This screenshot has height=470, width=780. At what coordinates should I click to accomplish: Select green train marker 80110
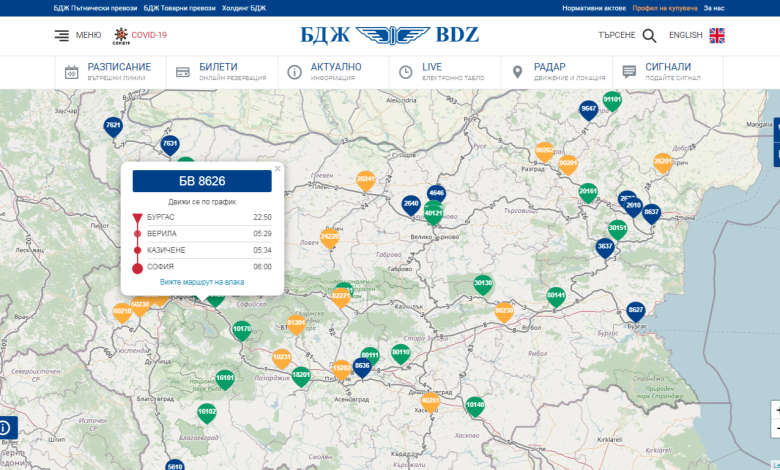pyautogui.click(x=400, y=354)
